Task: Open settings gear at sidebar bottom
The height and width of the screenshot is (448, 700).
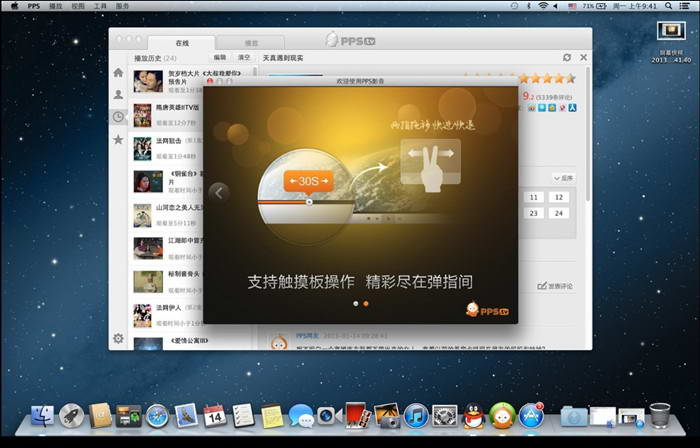Action: (x=119, y=338)
